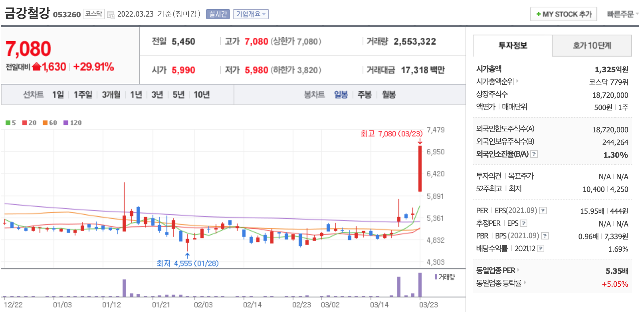The width and height of the screenshot is (644, 312).
Task: Select the 3개월 line chart period
Action: [111, 95]
